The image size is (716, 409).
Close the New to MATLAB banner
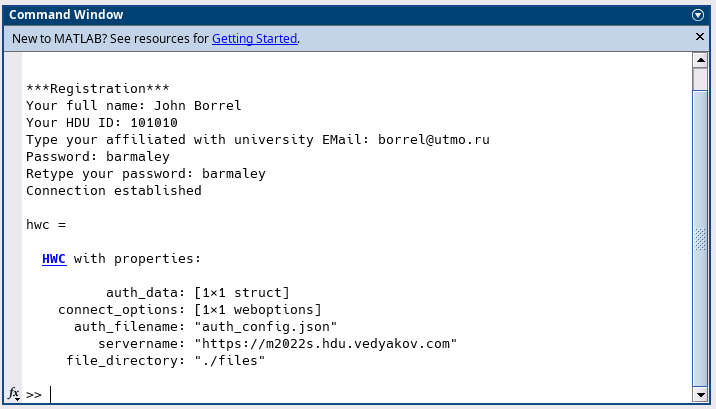[x=700, y=37]
